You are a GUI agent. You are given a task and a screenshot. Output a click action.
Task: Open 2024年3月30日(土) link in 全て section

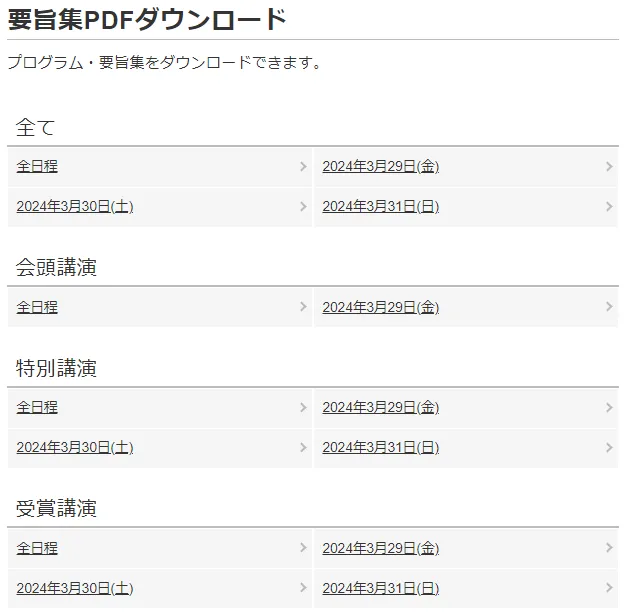coord(75,207)
